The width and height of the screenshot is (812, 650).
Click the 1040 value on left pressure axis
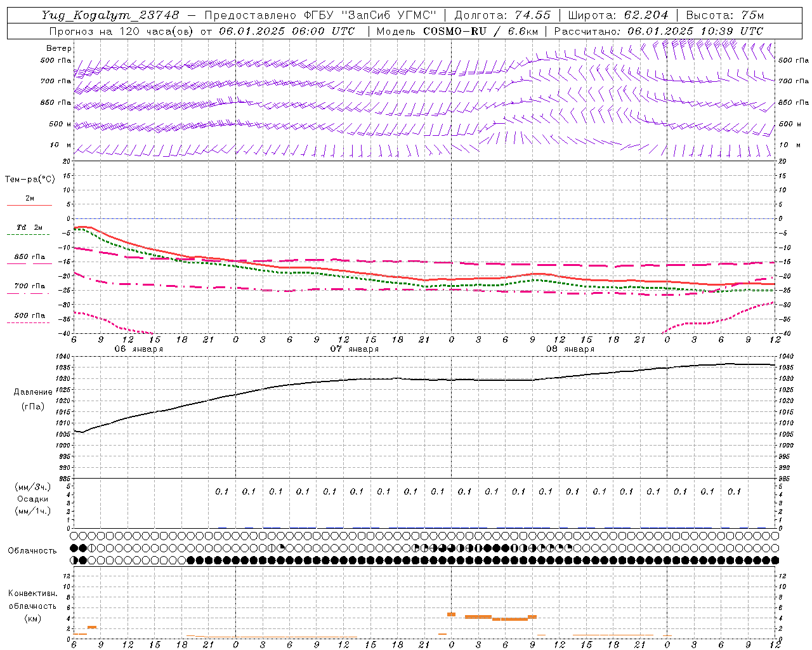[x=63, y=357]
